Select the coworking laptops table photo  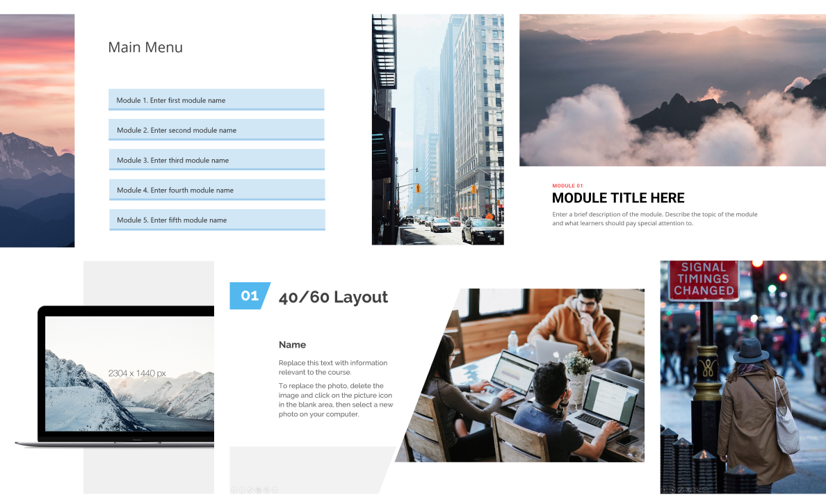pyautogui.click(x=528, y=375)
